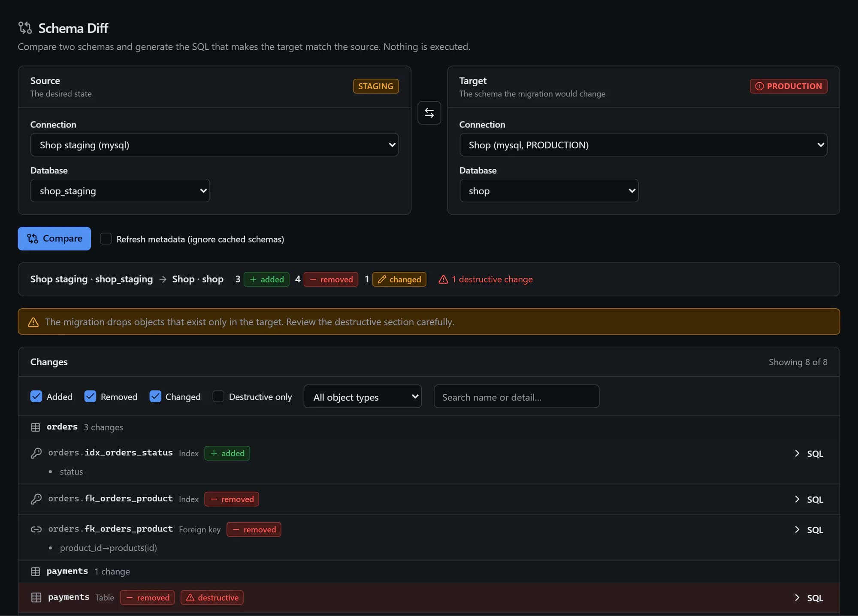Expand SQL for payments table
This screenshot has height=616, width=858.
(809, 598)
